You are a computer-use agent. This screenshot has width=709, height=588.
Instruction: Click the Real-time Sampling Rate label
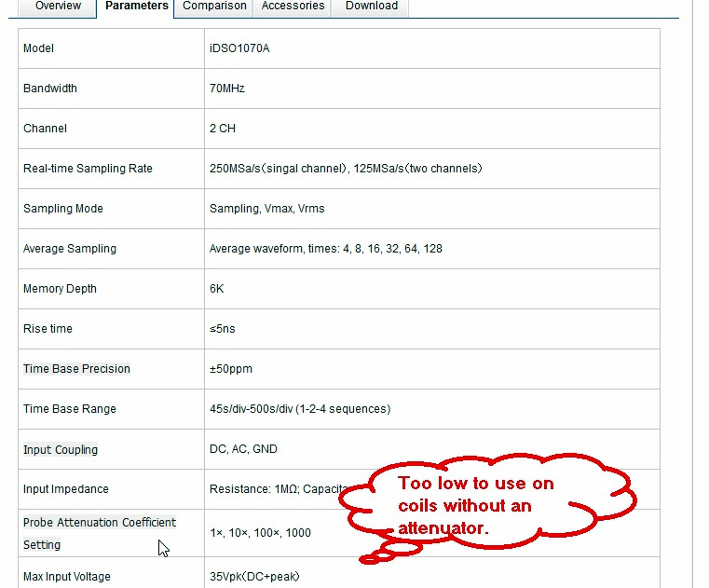(x=88, y=169)
